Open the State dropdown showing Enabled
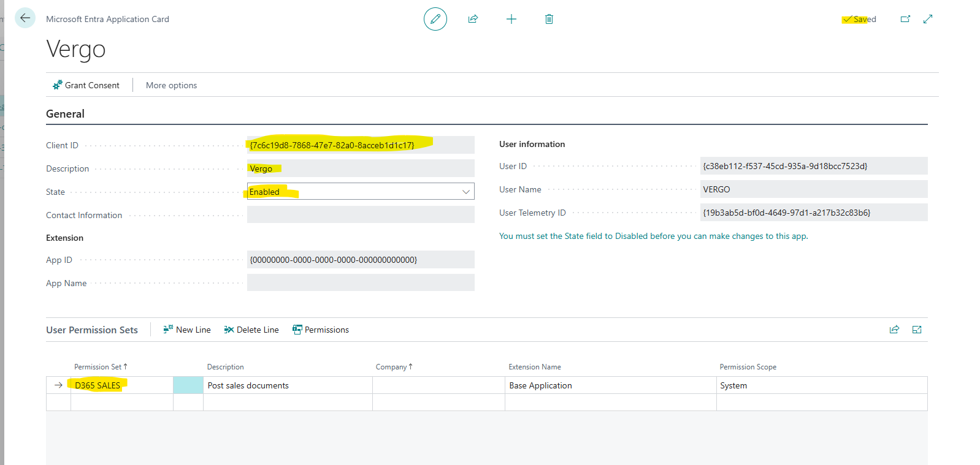This screenshot has height=465, width=980. 361,191
